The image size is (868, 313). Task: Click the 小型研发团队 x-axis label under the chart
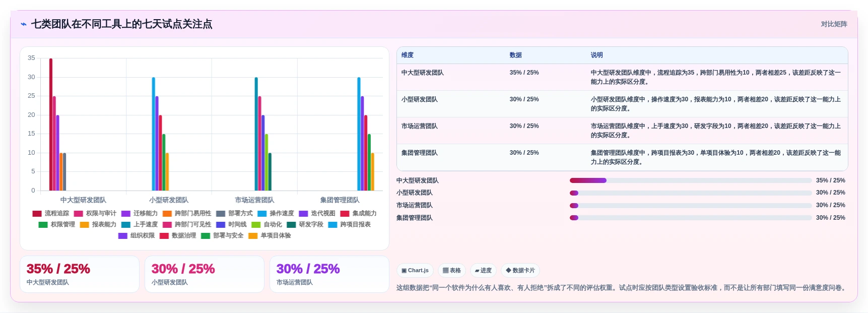click(x=169, y=200)
